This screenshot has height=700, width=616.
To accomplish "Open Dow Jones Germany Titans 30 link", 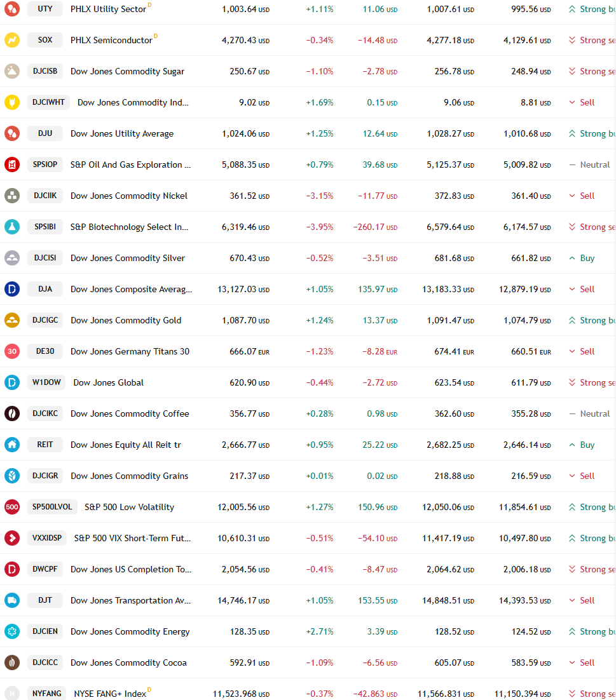I will [x=130, y=351].
